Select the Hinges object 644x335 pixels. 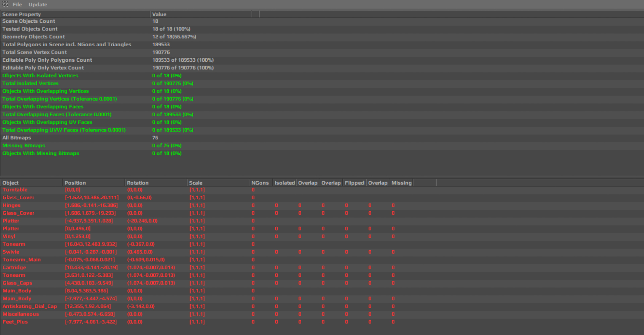click(x=11, y=205)
